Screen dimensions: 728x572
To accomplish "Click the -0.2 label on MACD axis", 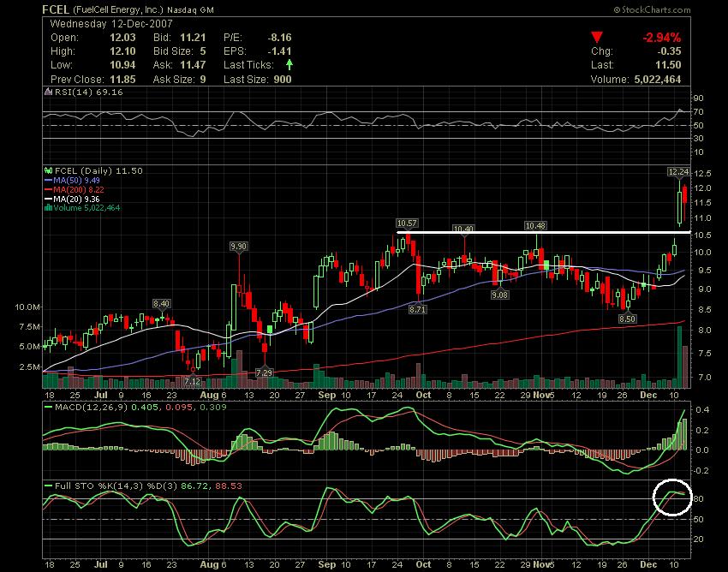I will click(x=700, y=470).
